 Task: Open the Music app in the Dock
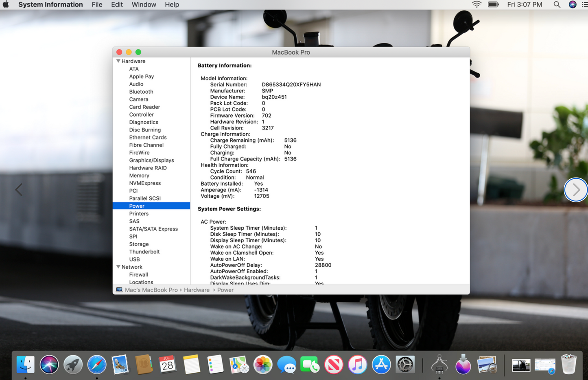[357, 365]
